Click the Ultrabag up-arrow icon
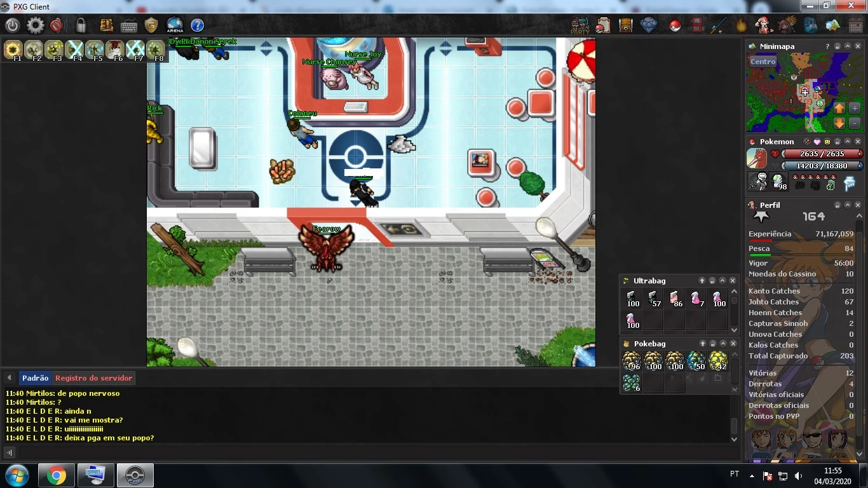The image size is (868, 488). [x=702, y=281]
